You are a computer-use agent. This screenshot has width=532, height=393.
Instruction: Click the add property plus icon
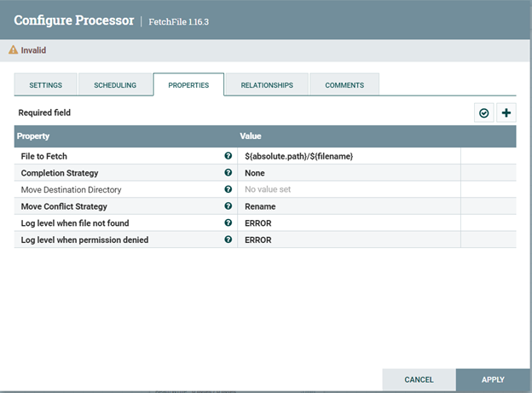(x=506, y=113)
